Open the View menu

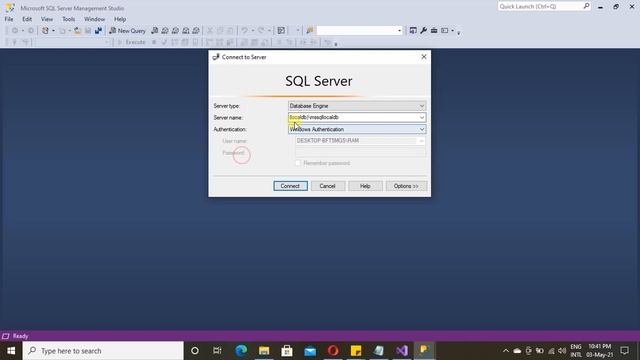pos(47,19)
